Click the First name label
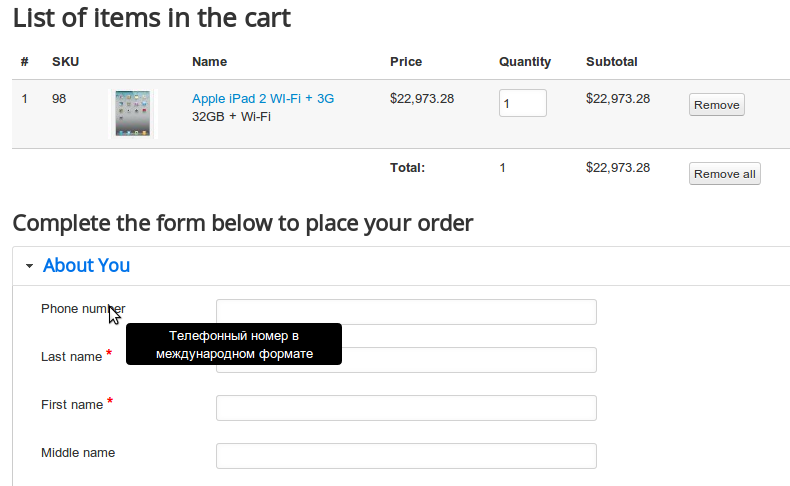790x486 pixels. tap(72, 404)
